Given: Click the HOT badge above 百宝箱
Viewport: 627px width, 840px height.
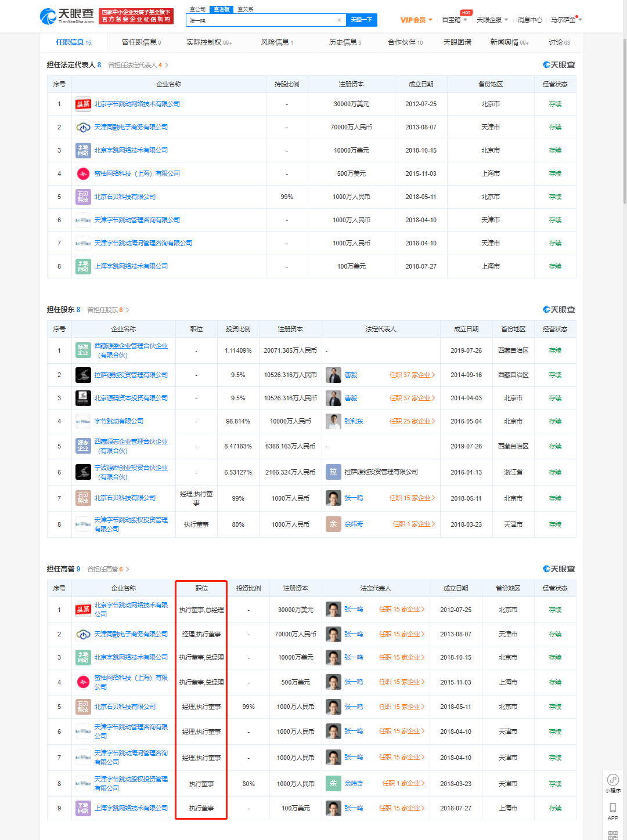Looking at the screenshot, I should (x=466, y=12).
